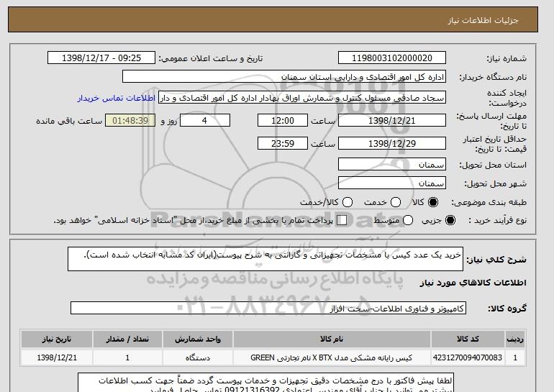Click the unit cell دستگاه

point(198,357)
